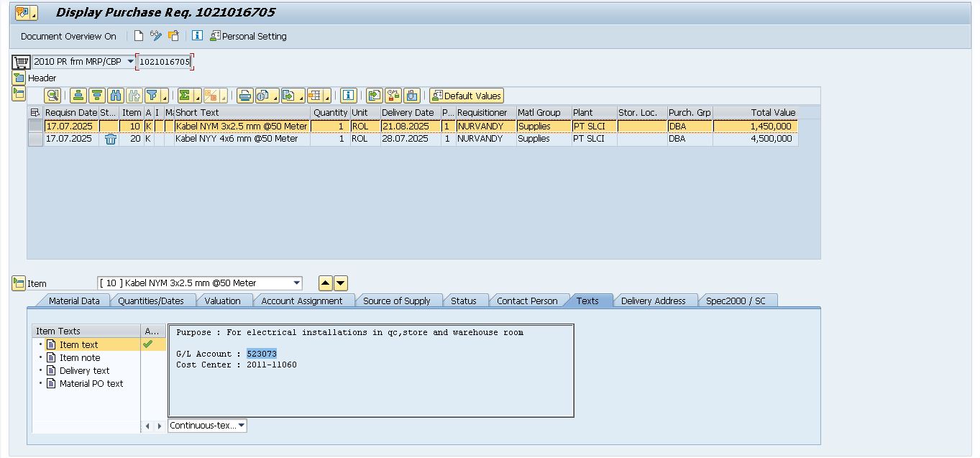Viewport: 980px width, 458px height.
Task: Click the shopping cart document type icon
Action: (x=21, y=62)
